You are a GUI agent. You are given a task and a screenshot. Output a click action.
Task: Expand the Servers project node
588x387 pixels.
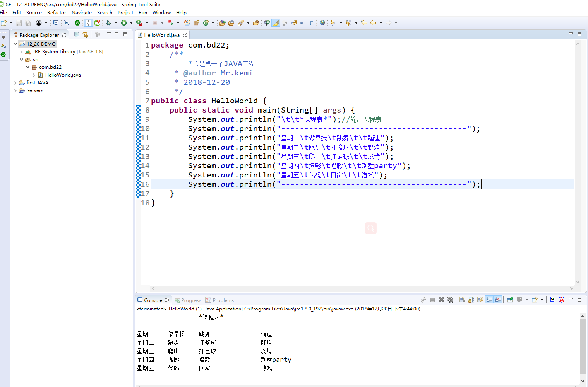[x=15, y=90]
